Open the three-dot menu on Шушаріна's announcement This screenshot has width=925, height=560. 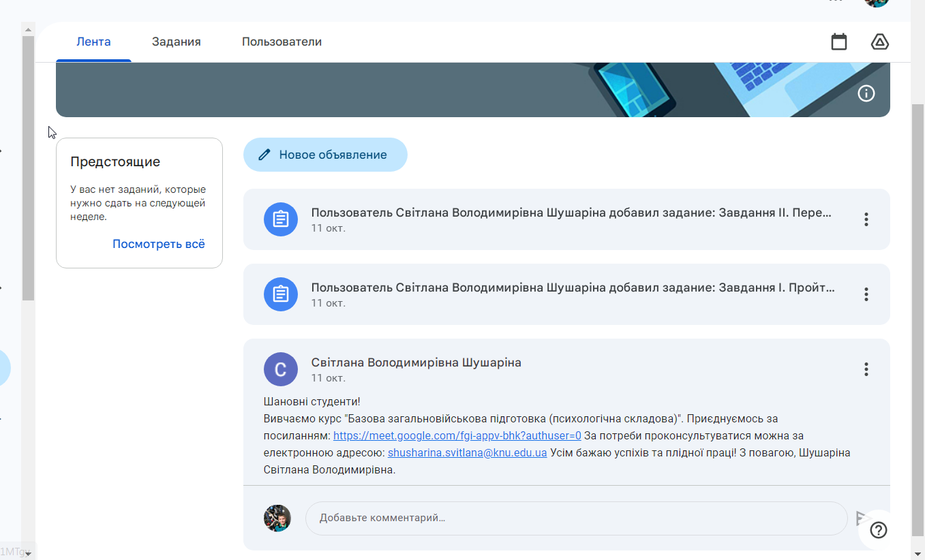(866, 369)
